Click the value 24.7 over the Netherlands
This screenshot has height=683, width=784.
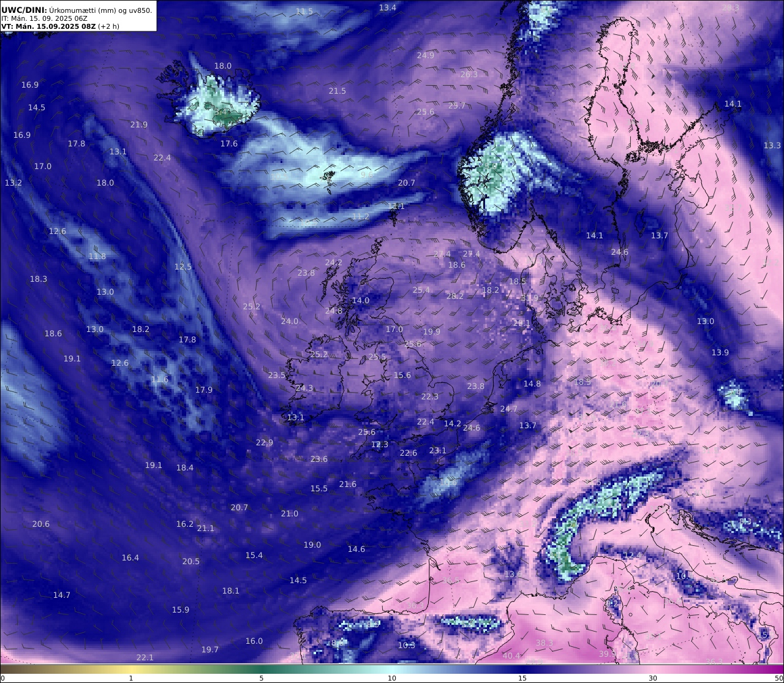pos(509,409)
